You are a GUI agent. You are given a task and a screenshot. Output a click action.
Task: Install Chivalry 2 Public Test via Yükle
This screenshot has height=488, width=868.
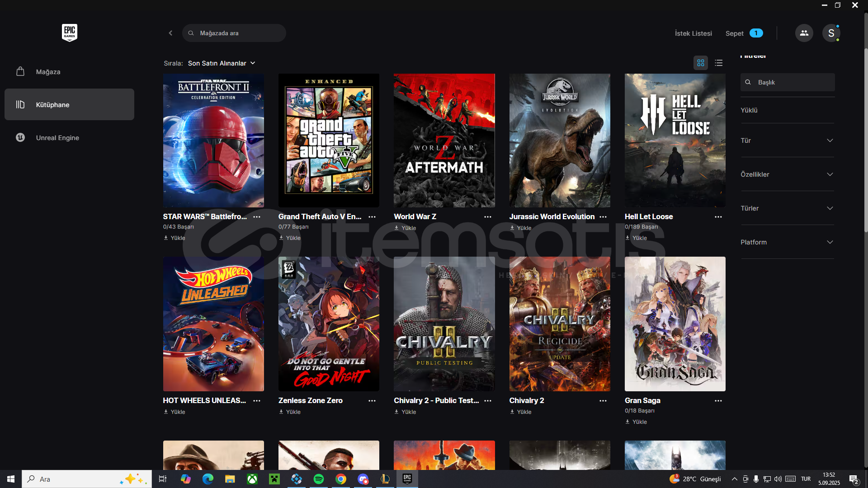click(x=405, y=412)
